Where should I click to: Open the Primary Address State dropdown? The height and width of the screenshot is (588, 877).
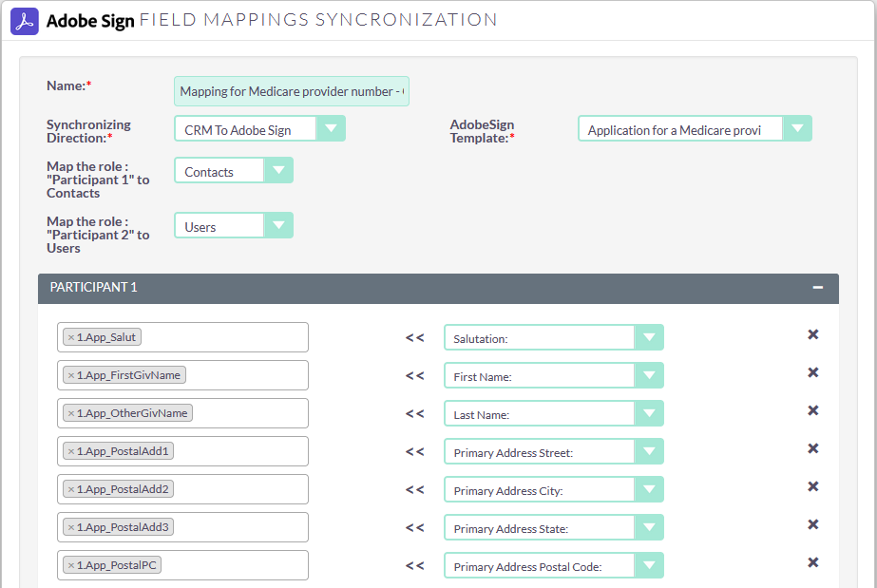[554, 527]
